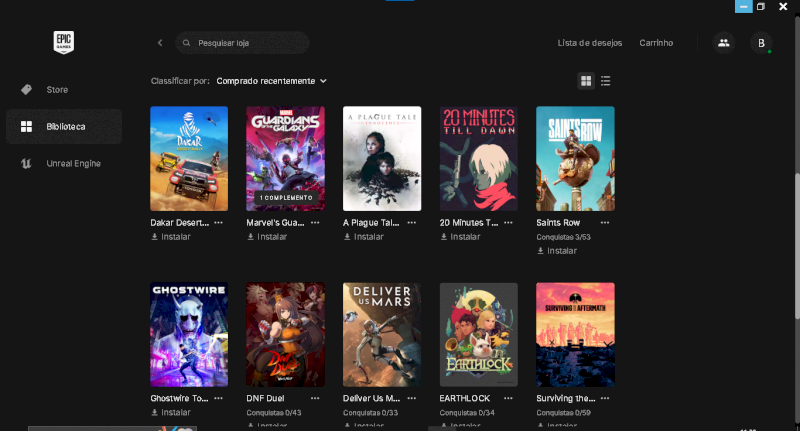The image size is (800, 431).
Task: Open options menu for Marvel's Guardians
Action: (x=315, y=223)
